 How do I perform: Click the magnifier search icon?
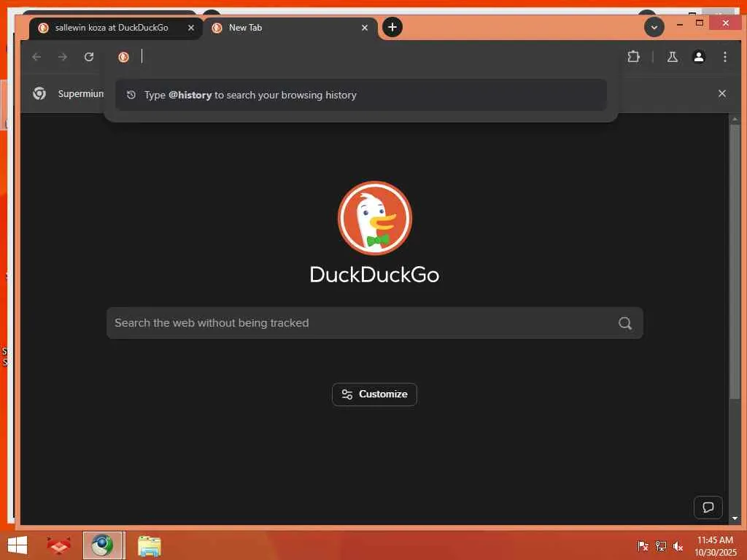coord(625,323)
